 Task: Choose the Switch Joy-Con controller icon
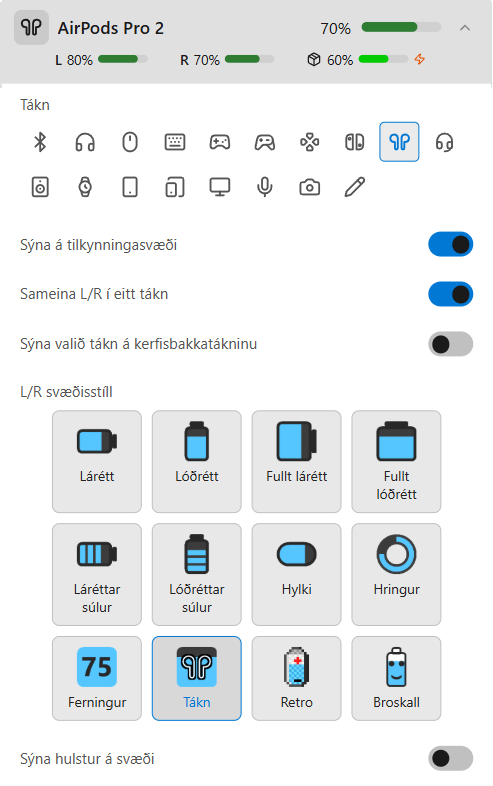point(354,142)
